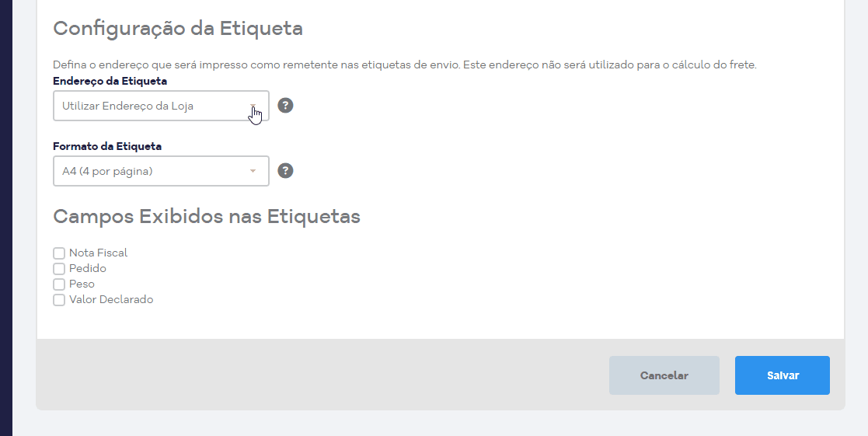Click the Cancelar button
This screenshot has width=868, height=436.
coord(664,375)
